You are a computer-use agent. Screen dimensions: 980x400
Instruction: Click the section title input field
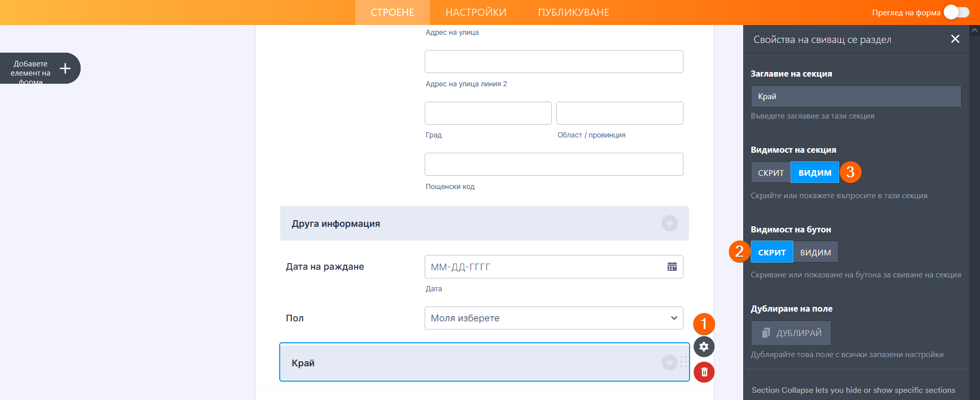855,97
